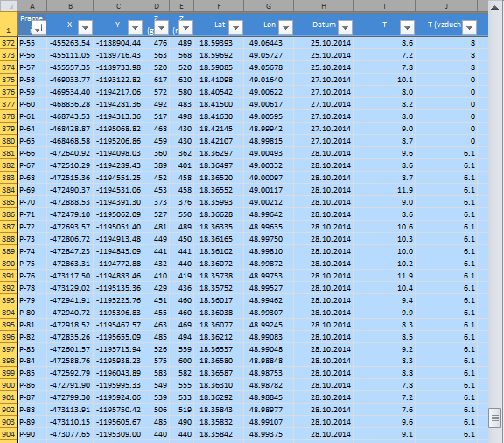Click the Select All corner triangle
504x443 pixels.
click(9, 6)
